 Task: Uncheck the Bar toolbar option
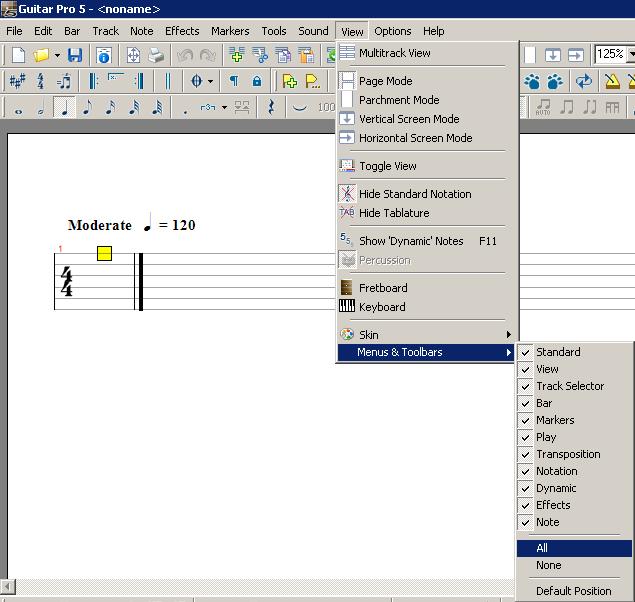pos(574,403)
